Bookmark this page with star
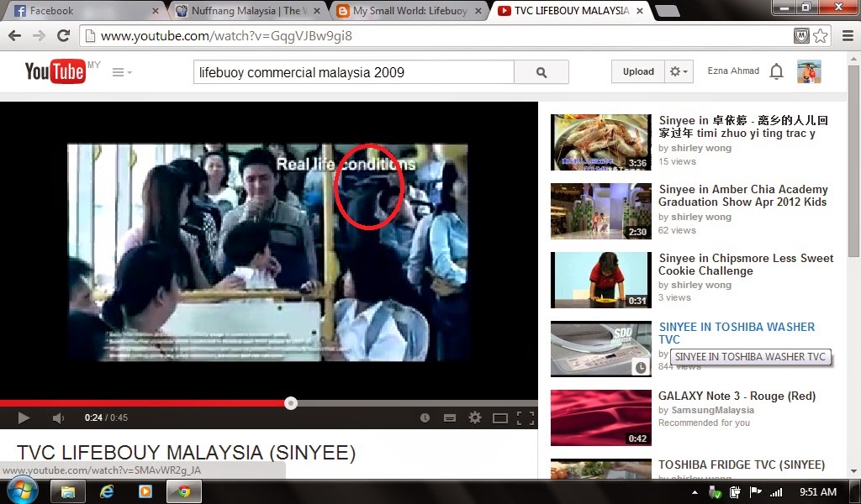The height and width of the screenshot is (504, 861). (x=821, y=36)
